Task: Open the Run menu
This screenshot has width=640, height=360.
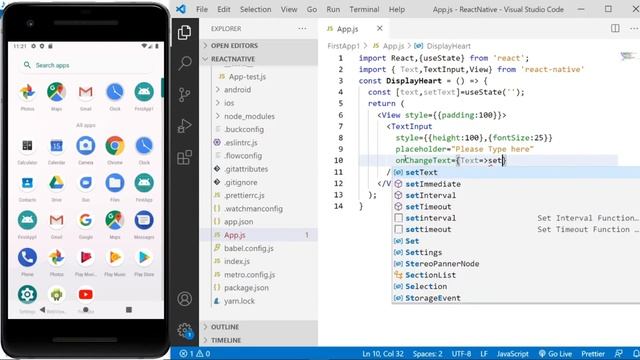Action: [333, 9]
